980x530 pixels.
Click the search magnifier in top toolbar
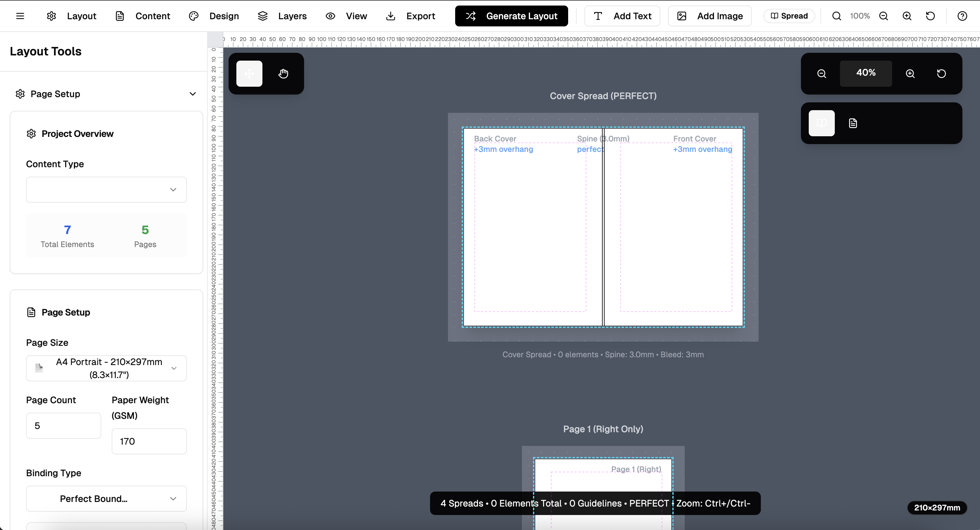click(836, 16)
